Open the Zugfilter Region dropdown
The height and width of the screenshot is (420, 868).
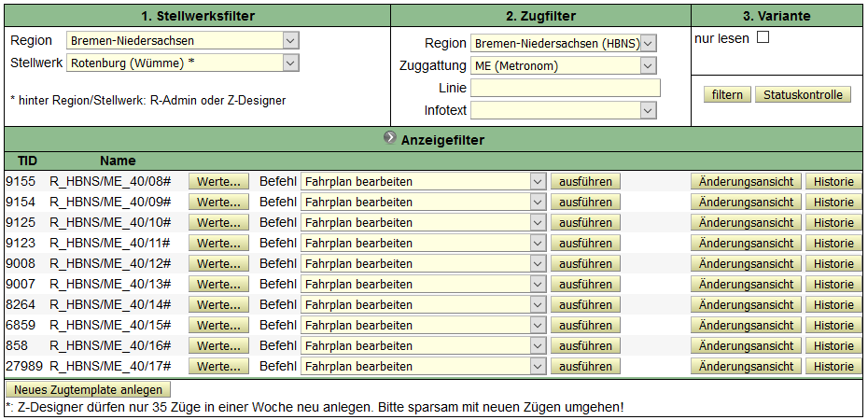point(564,43)
